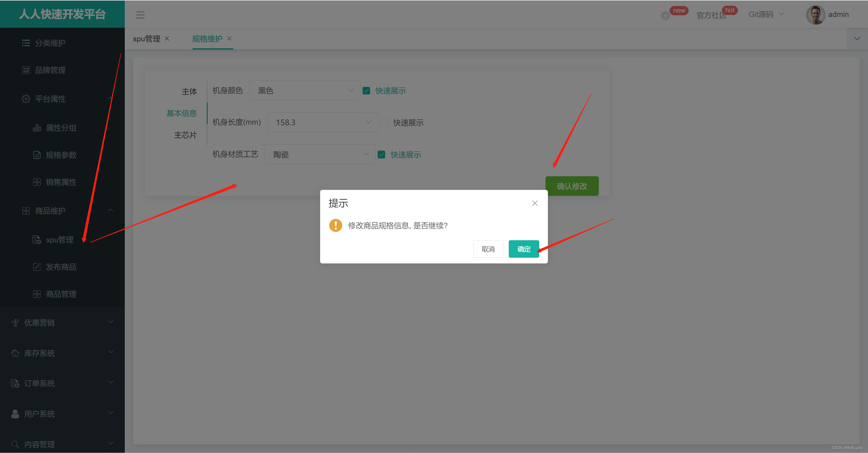Click the 确定 button in dialog
Viewport: 868px width, 453px height.
point(524,249)
